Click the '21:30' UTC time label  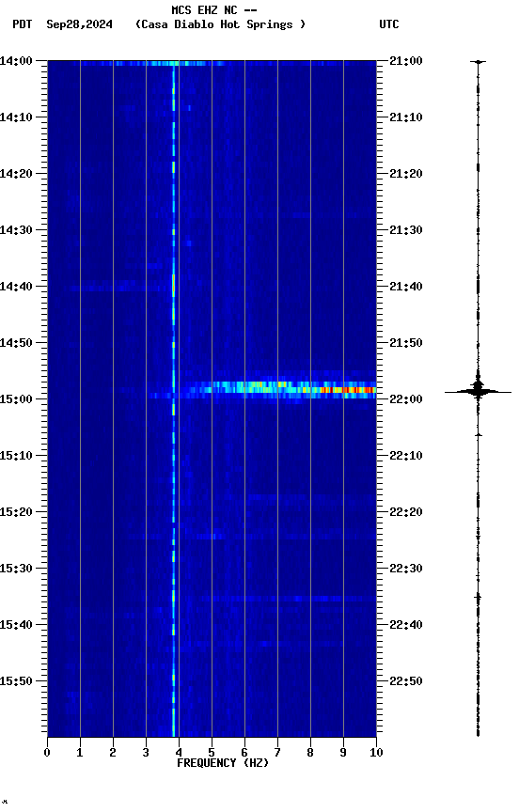click(x=406, y=230)
